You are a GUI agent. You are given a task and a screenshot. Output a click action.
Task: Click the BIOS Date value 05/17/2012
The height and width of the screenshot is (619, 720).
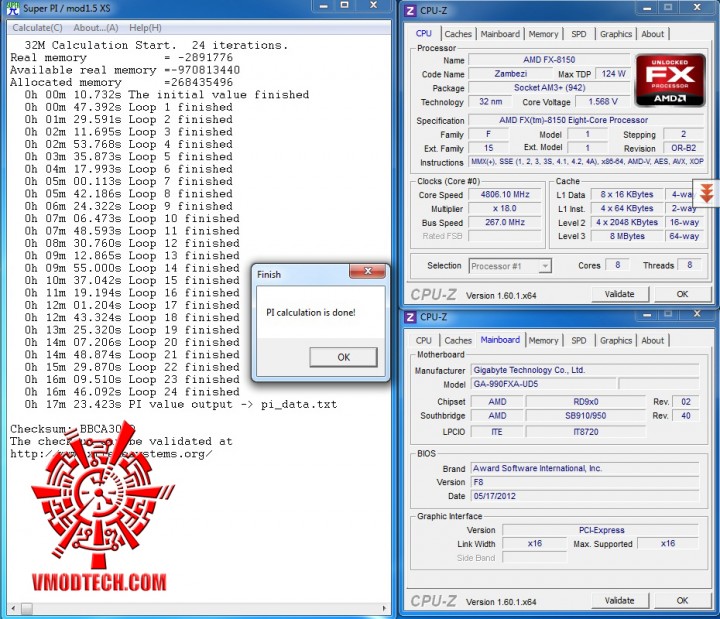click(x=585, y=496)
